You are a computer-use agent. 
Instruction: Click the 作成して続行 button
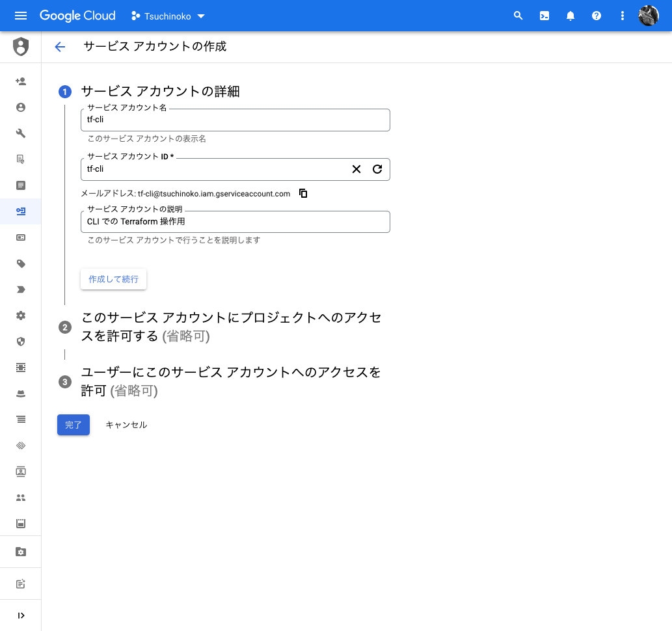pyautogui.click(x=114, y=279)
